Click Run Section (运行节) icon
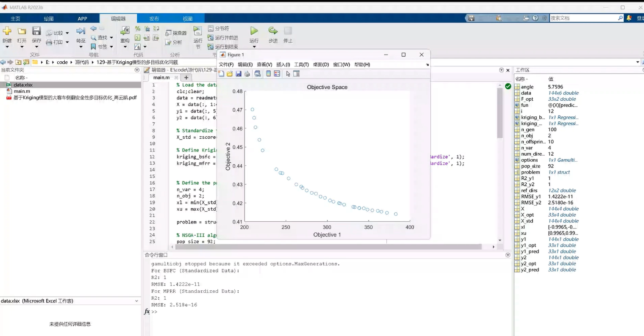This screenshot has height=336, width=644. pos(197,31)
